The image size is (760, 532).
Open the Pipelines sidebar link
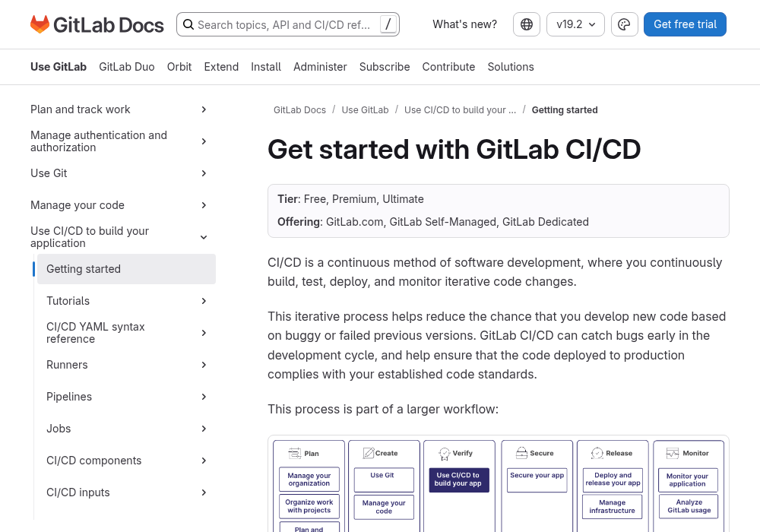(69, 397)
